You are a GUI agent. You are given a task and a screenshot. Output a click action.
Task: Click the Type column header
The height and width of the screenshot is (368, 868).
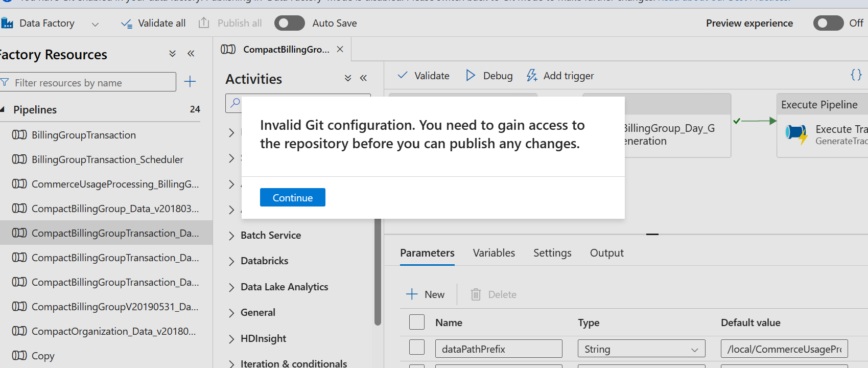pyautogui.click(x=589, y=323)
